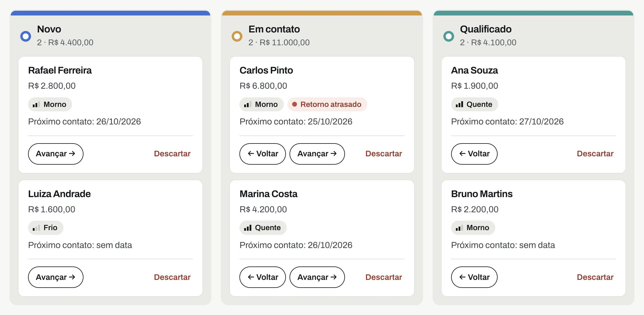Advance Rafael Ferreira to next stage

coord(56,154)
